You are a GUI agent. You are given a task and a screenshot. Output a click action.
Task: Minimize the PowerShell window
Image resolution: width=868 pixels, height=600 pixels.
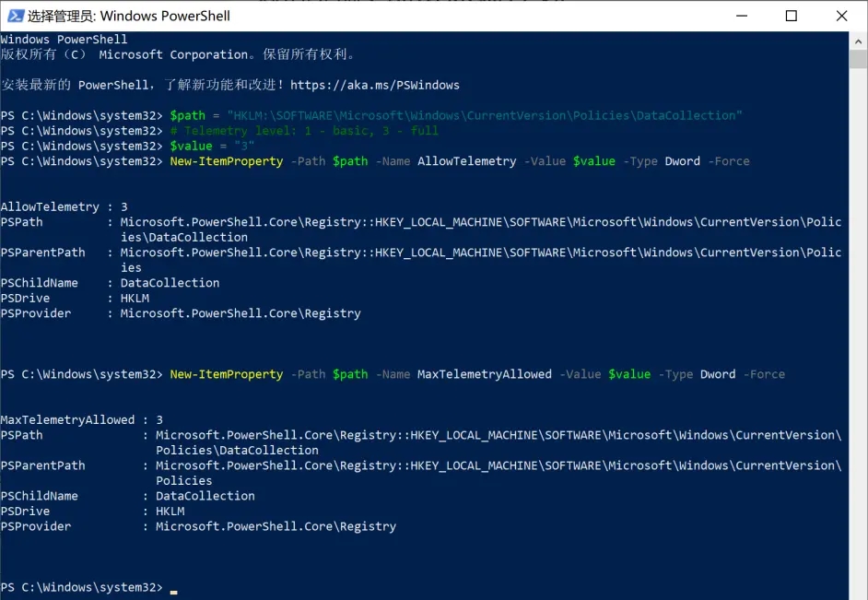742,16
